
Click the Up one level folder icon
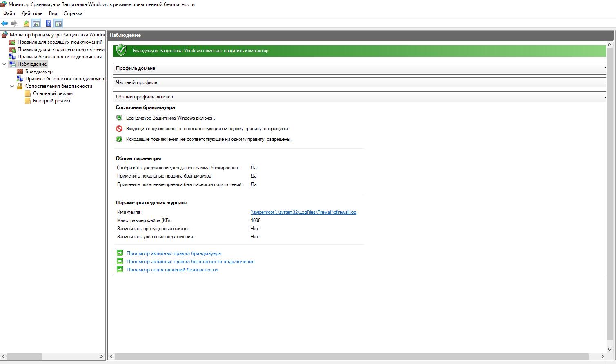pos(27,24)
